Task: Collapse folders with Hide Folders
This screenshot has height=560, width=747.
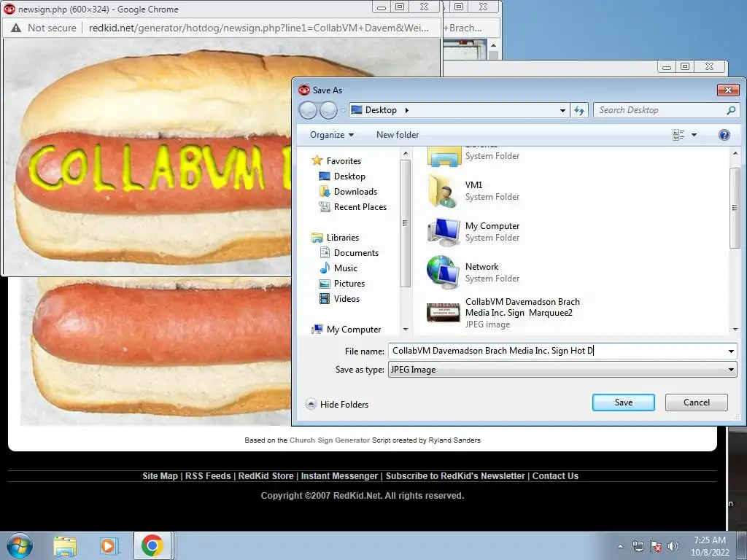Action: [x=337, y=404]
